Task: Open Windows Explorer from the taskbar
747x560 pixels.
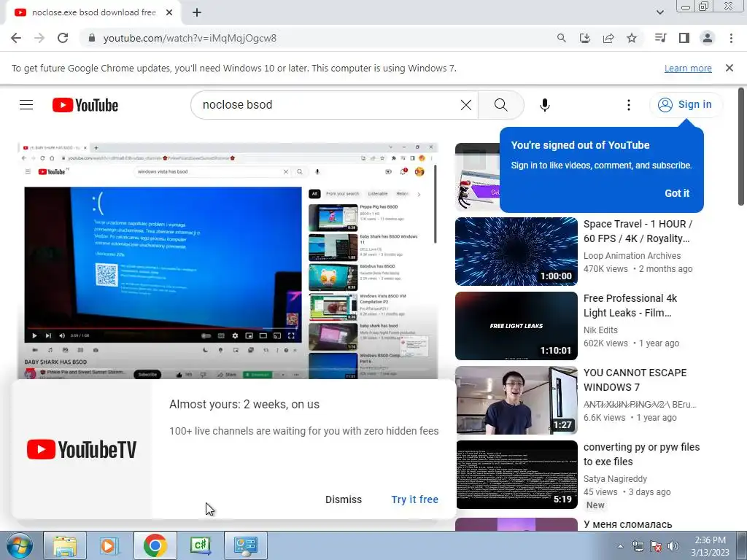Action: [65, 545]
